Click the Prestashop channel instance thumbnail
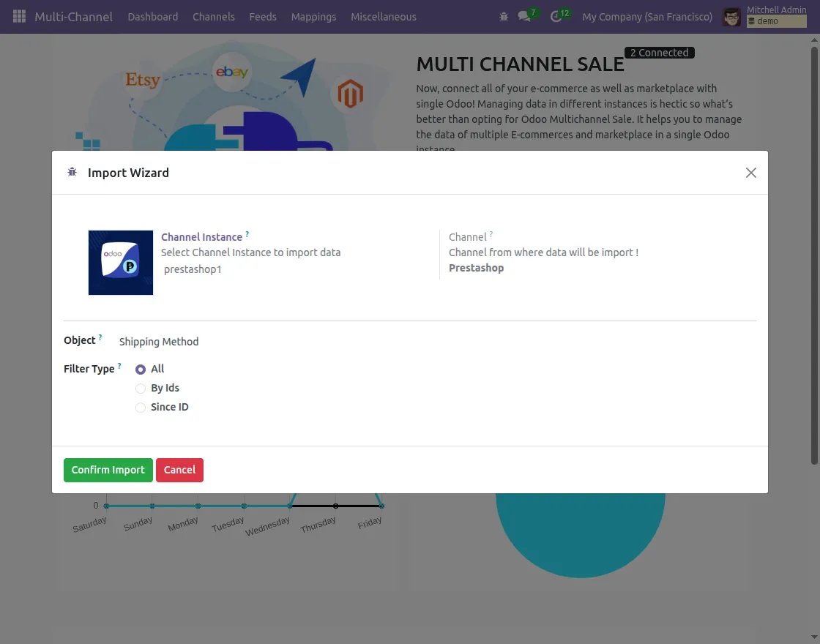Viewport: 820px width, 644px height. pyautogui.click(x=120, y=263)
